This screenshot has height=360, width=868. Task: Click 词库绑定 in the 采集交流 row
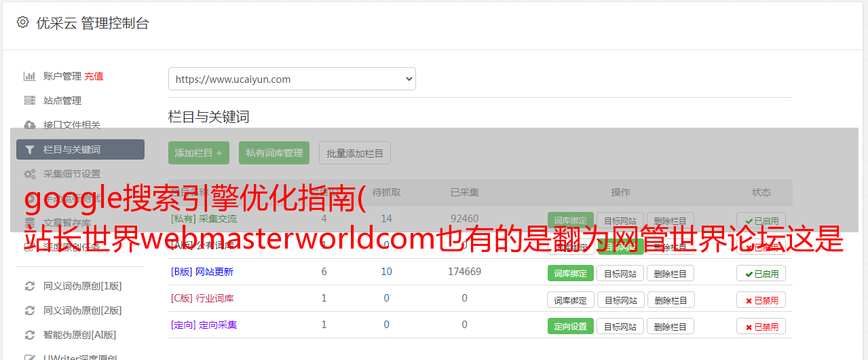point(571,221)
